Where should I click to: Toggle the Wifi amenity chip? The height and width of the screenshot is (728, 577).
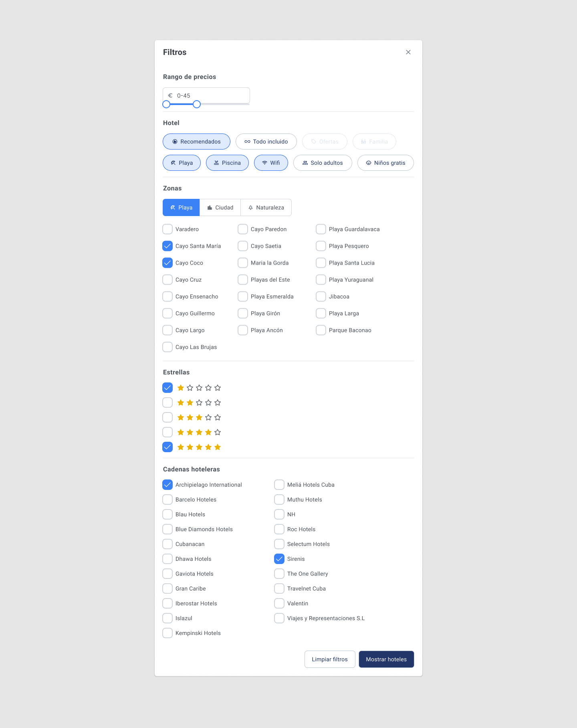point(271,163)
